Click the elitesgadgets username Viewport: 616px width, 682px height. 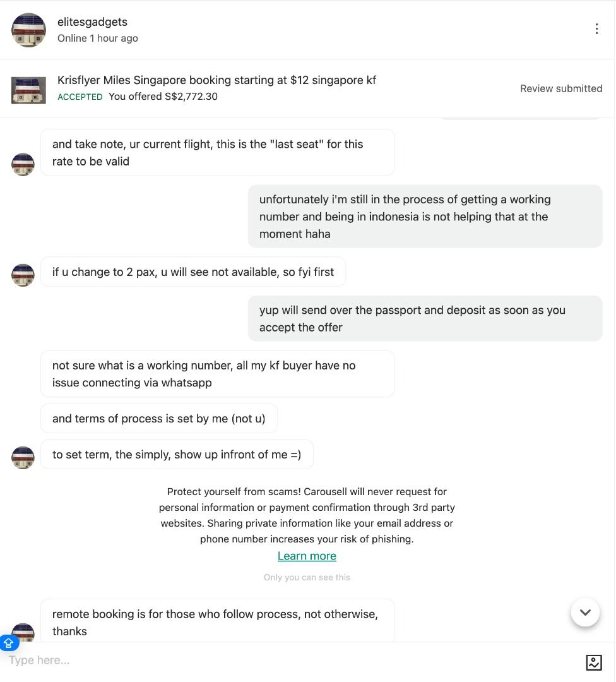(92, 21)
